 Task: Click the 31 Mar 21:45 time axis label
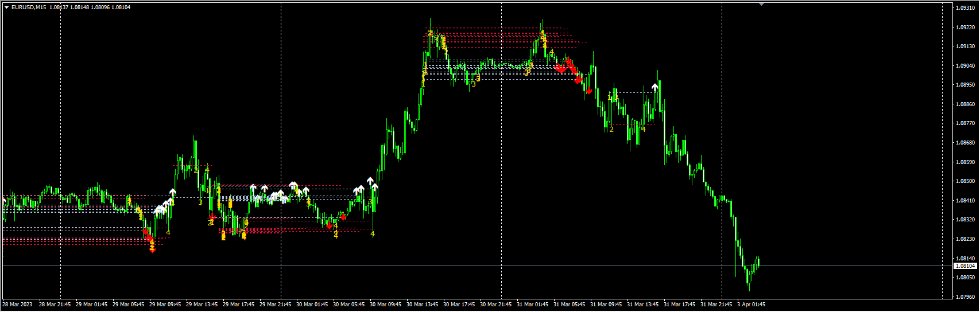pos(716,305)
